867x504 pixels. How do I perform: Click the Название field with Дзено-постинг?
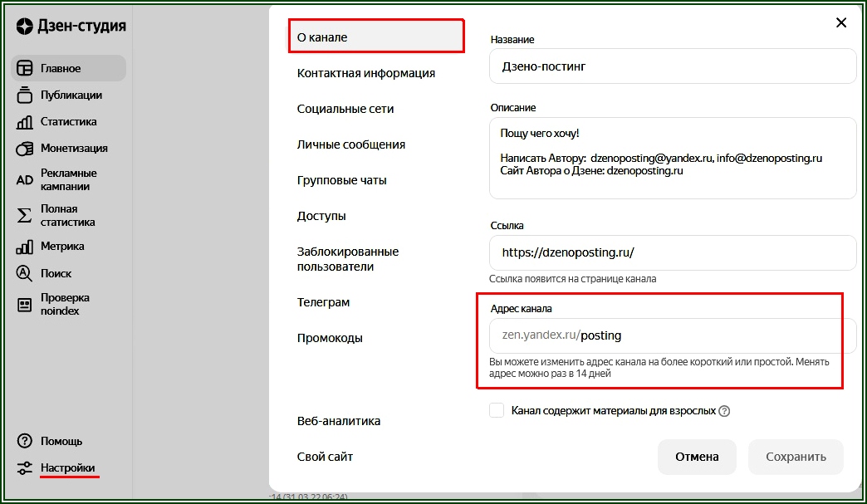tap(673, 66)
